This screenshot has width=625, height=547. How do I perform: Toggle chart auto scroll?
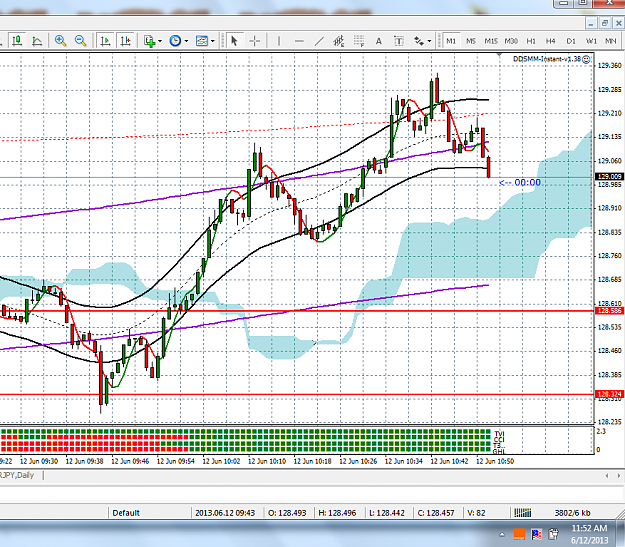[105, 41]
